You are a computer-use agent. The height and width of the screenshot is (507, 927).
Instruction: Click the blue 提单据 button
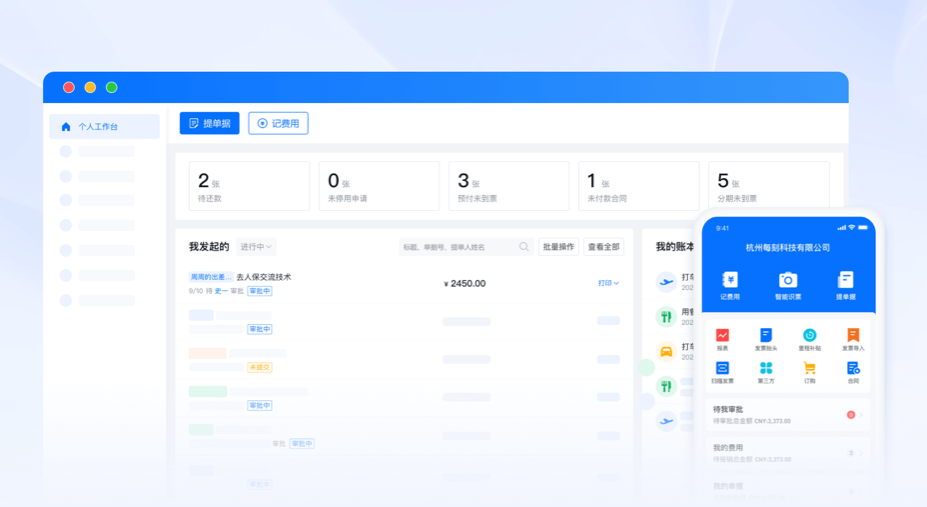click(x=209, y=123)
